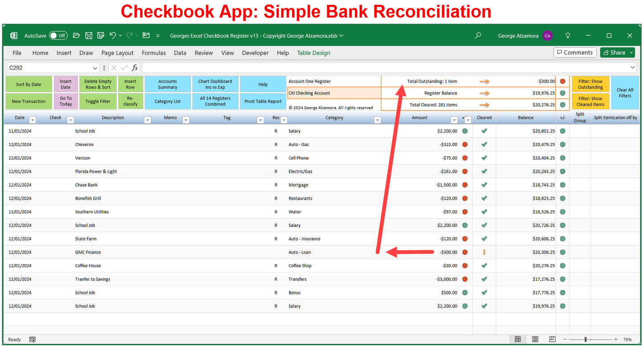Expand the Name Box dropdown arrow
The width and height of the screenshot is (644, 347).
(95, 68)
